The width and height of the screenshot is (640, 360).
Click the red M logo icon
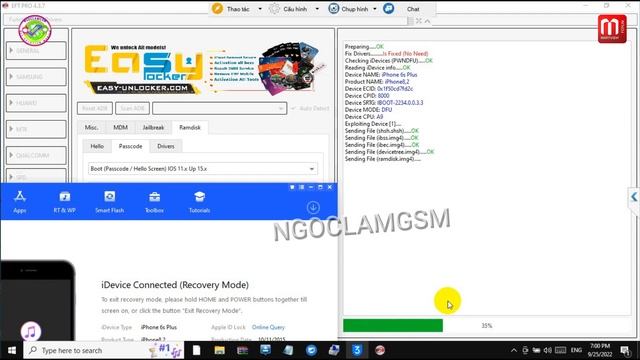612,29
